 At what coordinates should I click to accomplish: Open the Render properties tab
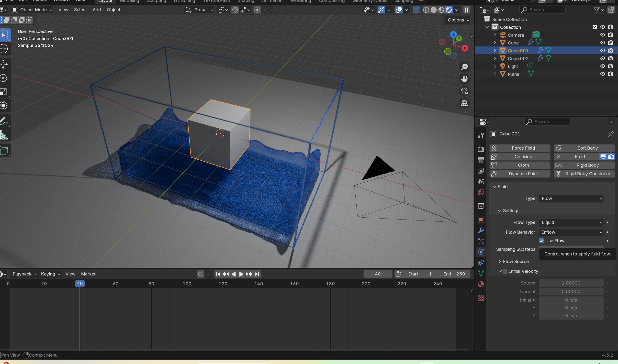(x=481, y=149)
